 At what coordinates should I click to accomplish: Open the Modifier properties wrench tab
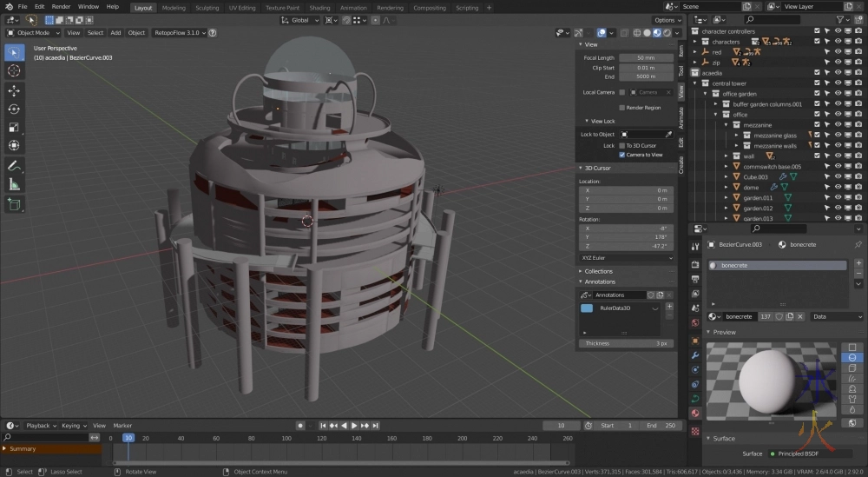(x=695, y=355)
